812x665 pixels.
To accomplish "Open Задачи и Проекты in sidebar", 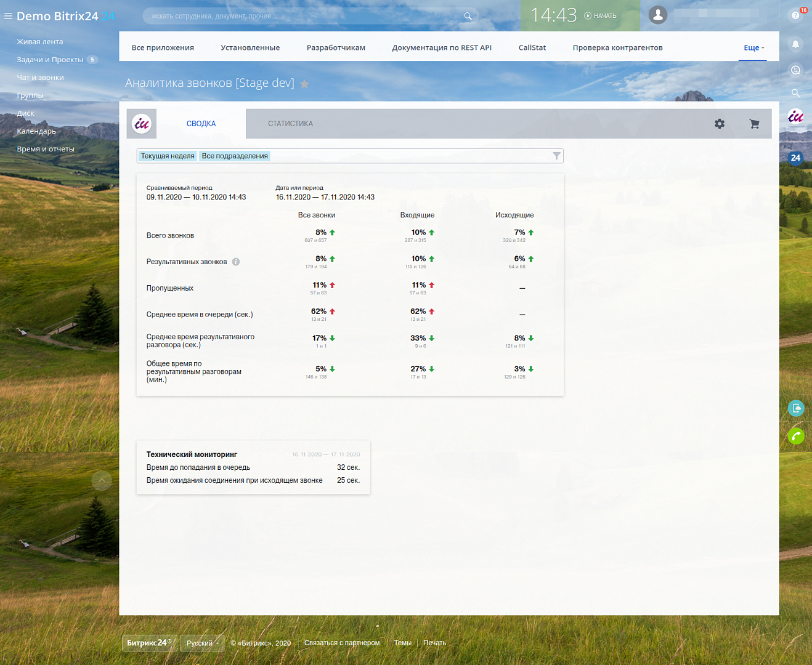I will pos(50,60).
